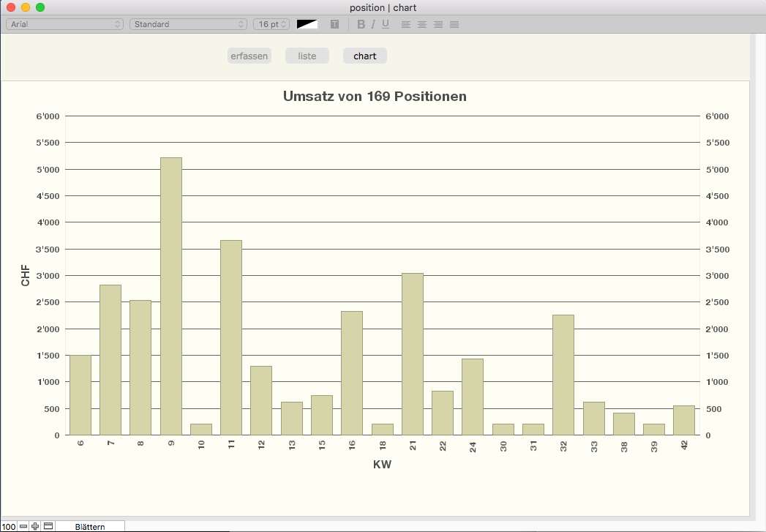
Task: Switch to the liste tab
Action: [307, 56]
